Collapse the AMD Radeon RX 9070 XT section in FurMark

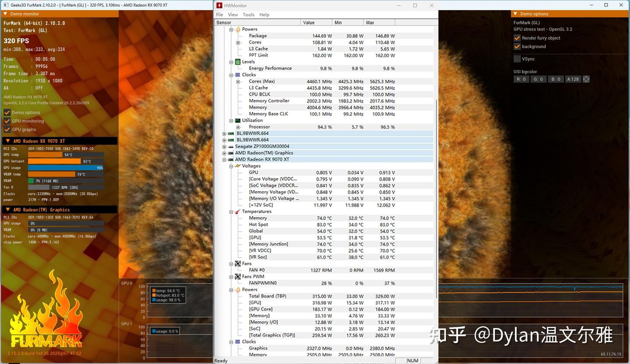(7, 141)
